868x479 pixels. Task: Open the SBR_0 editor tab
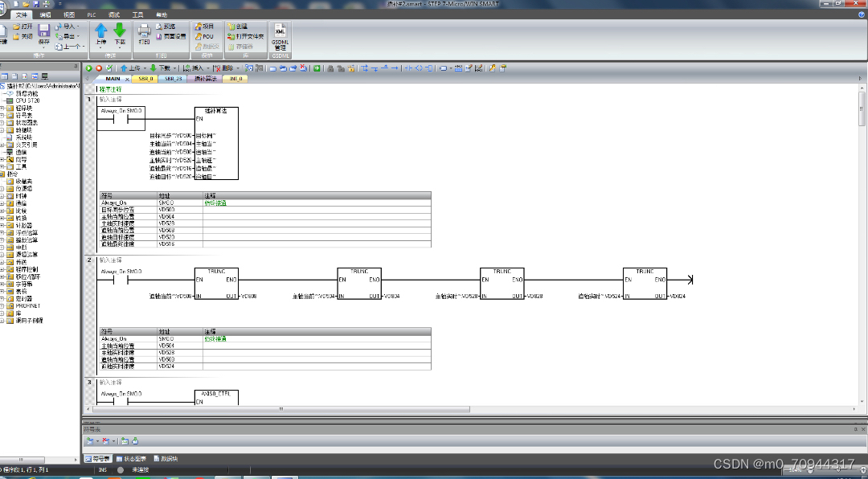[145, 79]
